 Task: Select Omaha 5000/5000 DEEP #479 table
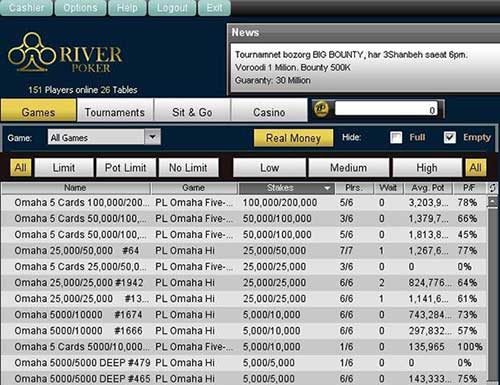click(243, 363)
